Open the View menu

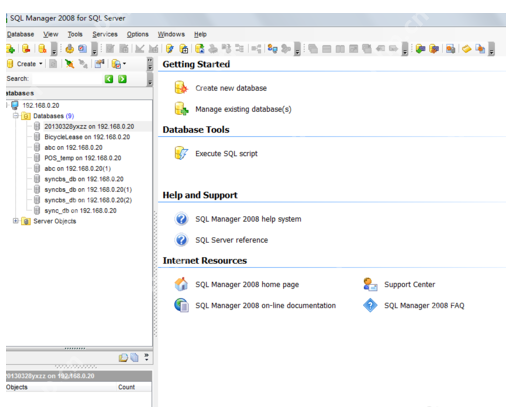(x=50, y=34)
